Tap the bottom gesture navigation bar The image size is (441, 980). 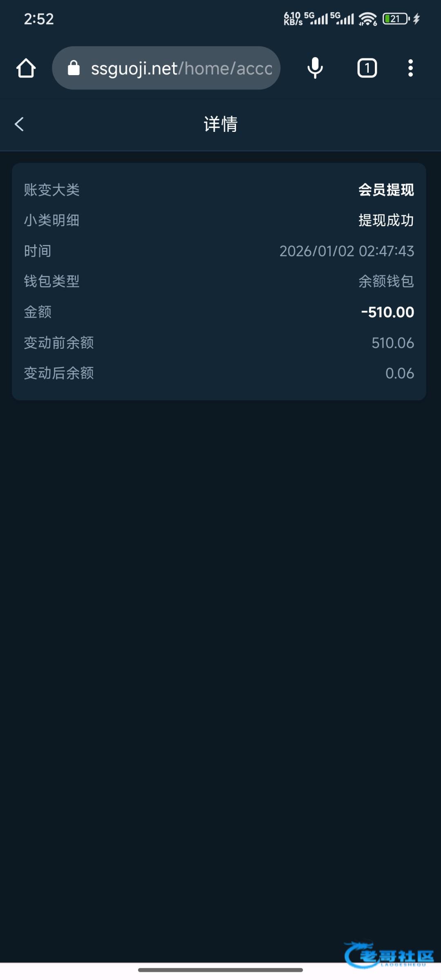point(220,970)
